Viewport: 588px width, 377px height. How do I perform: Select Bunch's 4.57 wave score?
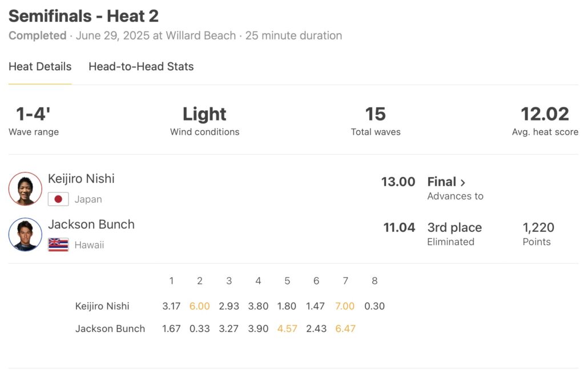tap(287, 329)
